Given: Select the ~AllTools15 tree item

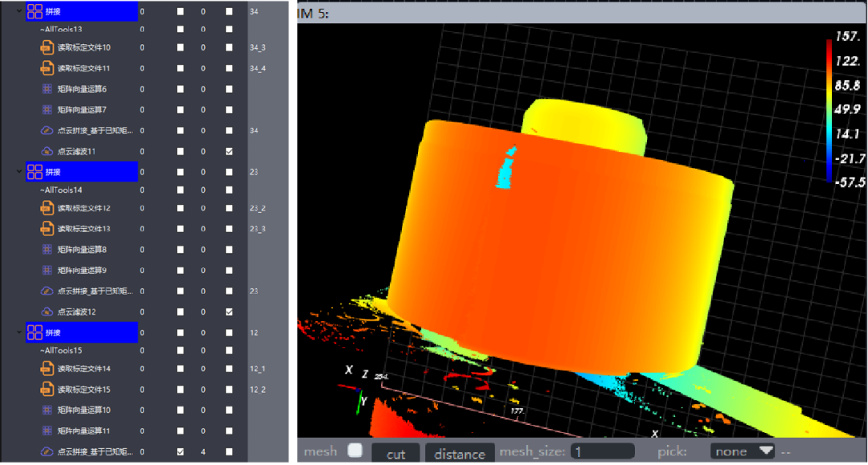Looking at the screenshot, I should click(x=61, y=351).
